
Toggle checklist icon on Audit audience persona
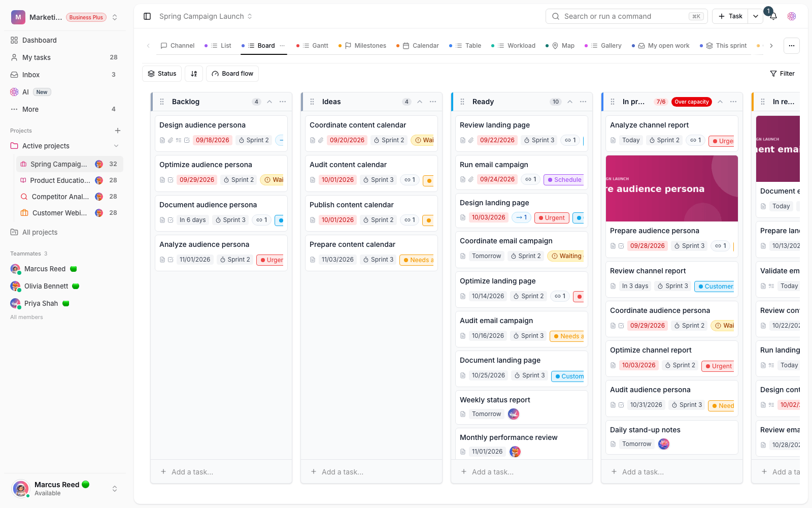click(621, 405)
